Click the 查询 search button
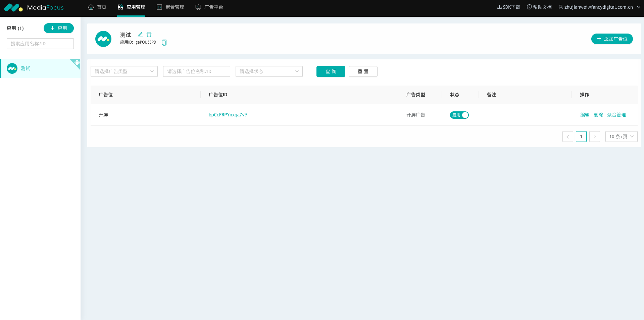Viewport: 644px width, 320px height. [331, 71]
